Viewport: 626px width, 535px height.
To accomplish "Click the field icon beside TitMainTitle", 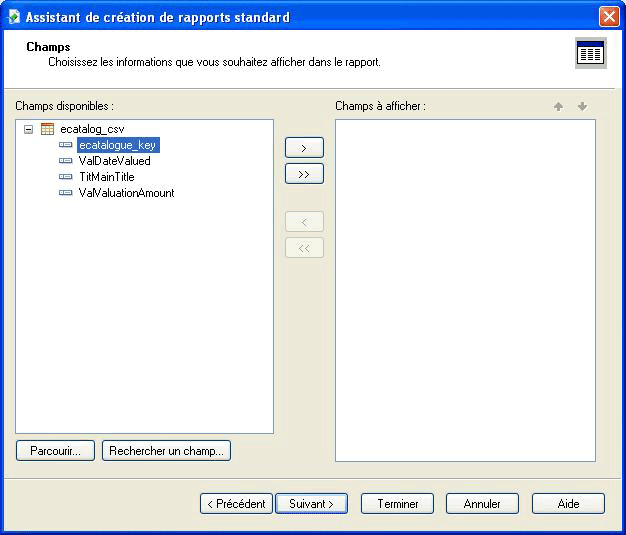I will 66,177.
